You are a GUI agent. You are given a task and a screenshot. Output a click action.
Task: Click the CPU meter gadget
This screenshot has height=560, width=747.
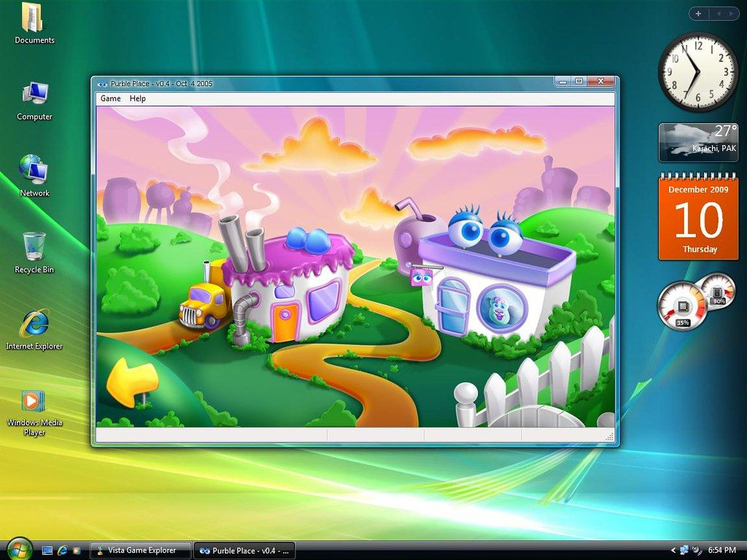click(x=697, y=301)
